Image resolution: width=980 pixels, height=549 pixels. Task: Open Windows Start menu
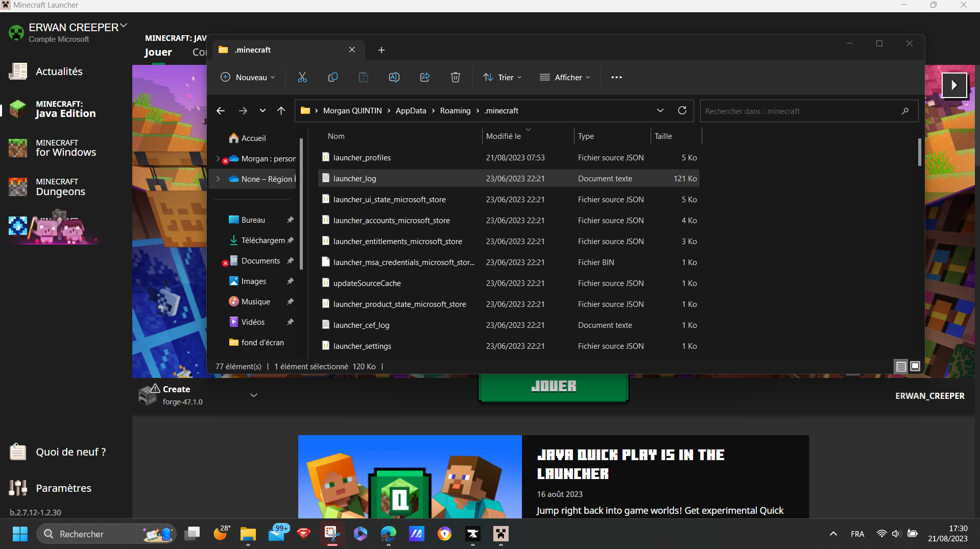(x=20, y=534)
